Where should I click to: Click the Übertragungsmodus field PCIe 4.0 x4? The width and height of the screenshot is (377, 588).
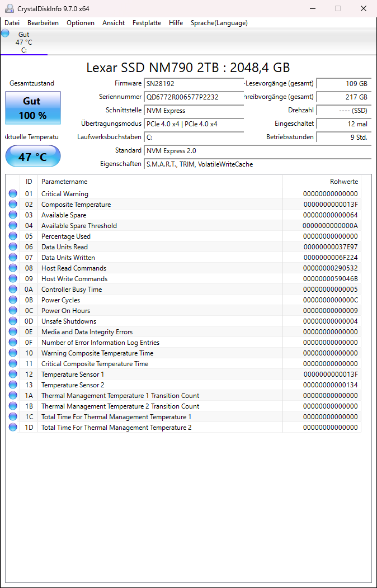tap(194, 124)
